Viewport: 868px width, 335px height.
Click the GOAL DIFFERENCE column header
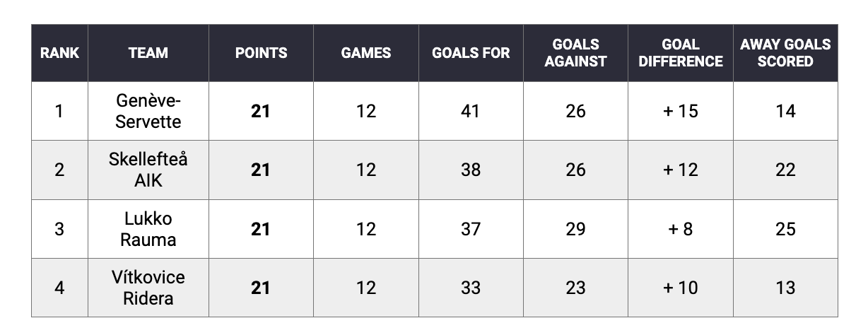pyautogui.click(x=680, y=53)
